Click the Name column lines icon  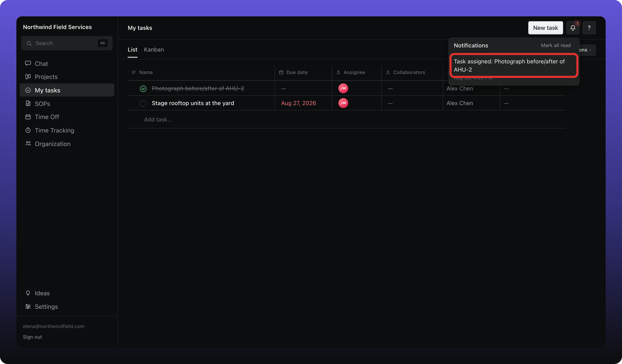click(134, 72)
